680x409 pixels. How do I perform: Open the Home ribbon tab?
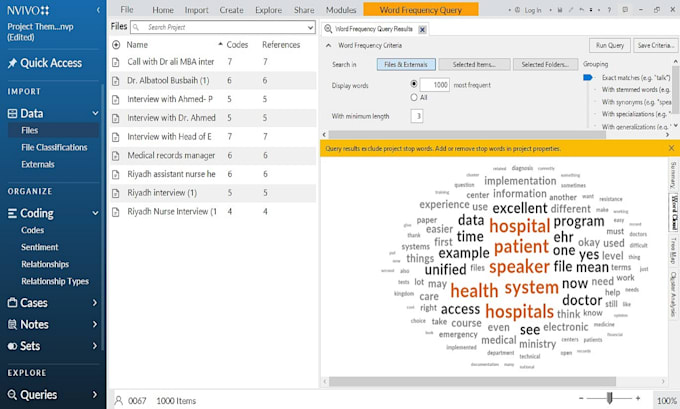(163, 10)
